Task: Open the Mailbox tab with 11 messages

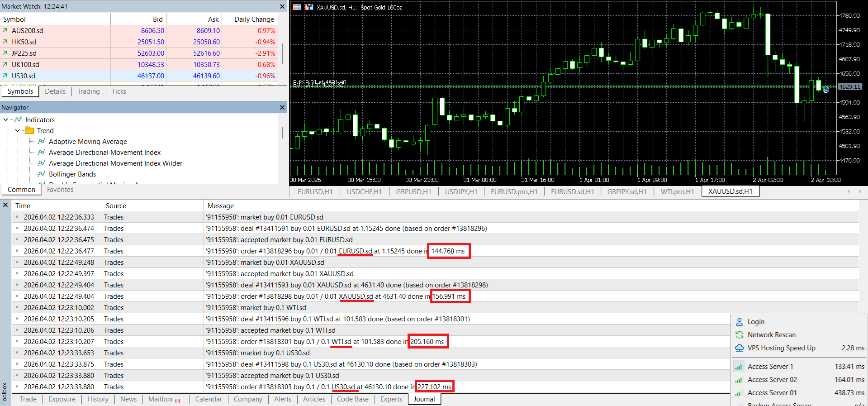Action: coord(164,399)
